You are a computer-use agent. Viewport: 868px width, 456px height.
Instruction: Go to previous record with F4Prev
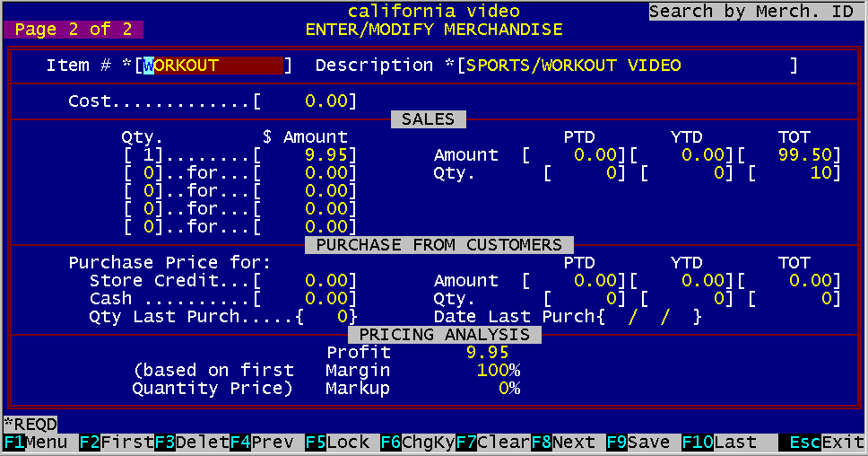[266, 443]
